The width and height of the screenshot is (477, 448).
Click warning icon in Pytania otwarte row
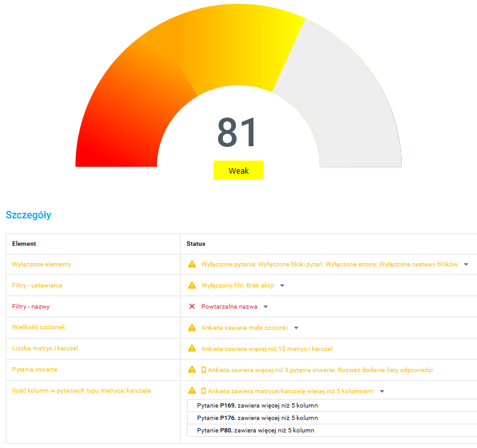(192, 370)
